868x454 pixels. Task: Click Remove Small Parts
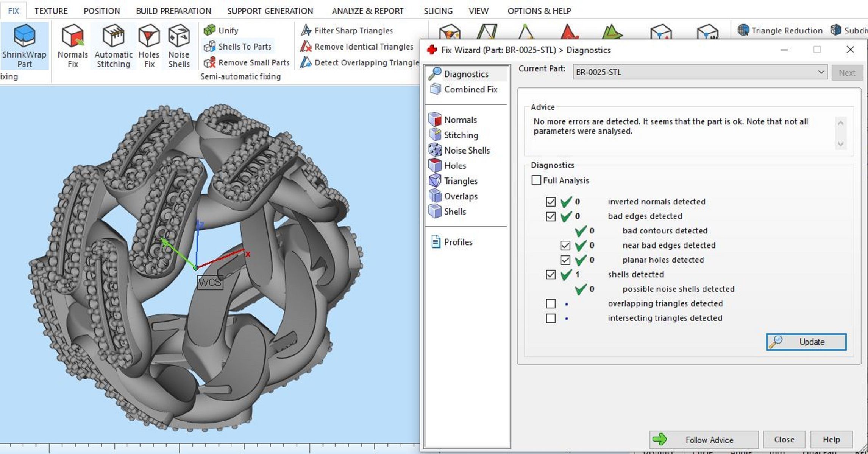[x=247, y=62]
